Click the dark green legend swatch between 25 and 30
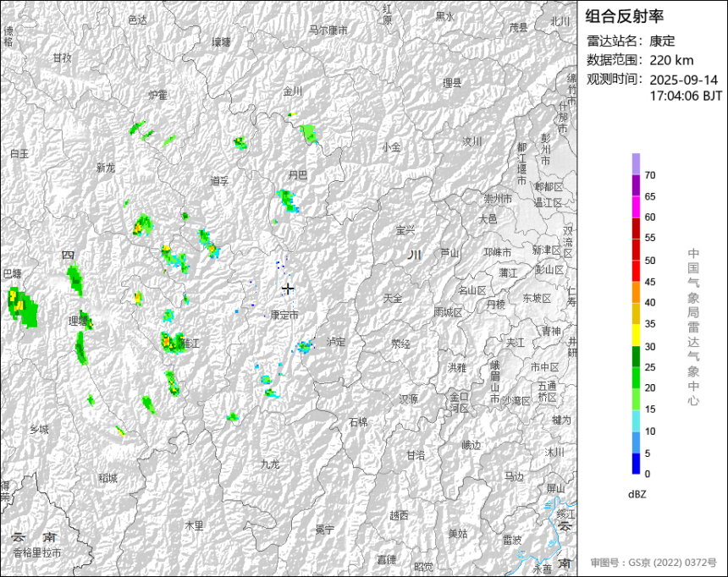 [636, 356]
